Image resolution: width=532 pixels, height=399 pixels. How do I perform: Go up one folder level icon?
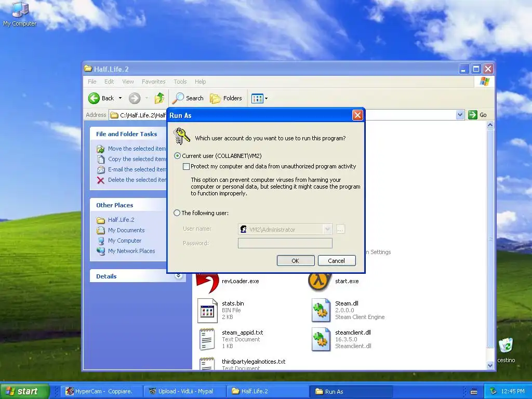point(159,98)
